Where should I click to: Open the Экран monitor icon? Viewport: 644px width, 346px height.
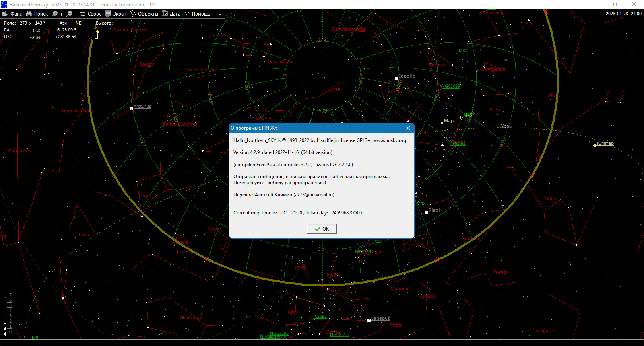click(x=108, y=14)
